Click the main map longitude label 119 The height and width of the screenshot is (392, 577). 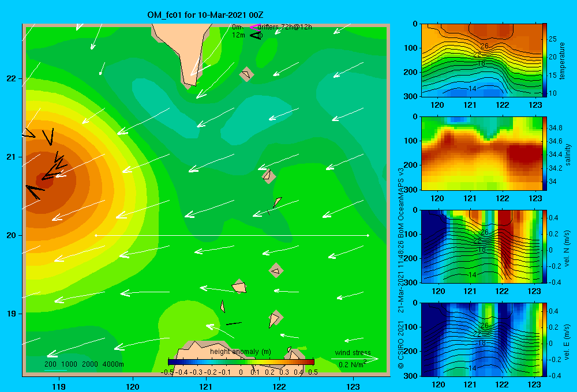59,386
